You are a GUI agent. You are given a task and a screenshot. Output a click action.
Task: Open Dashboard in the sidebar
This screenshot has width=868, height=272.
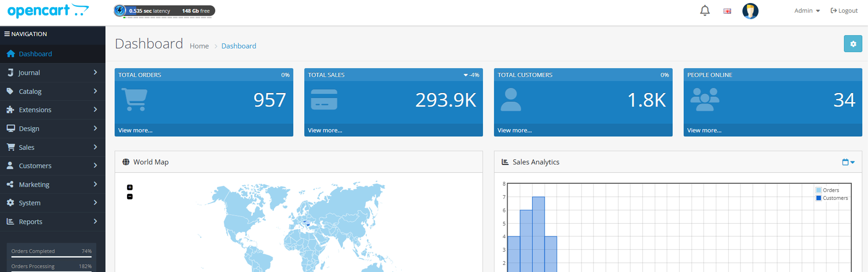tap(53, 54)
